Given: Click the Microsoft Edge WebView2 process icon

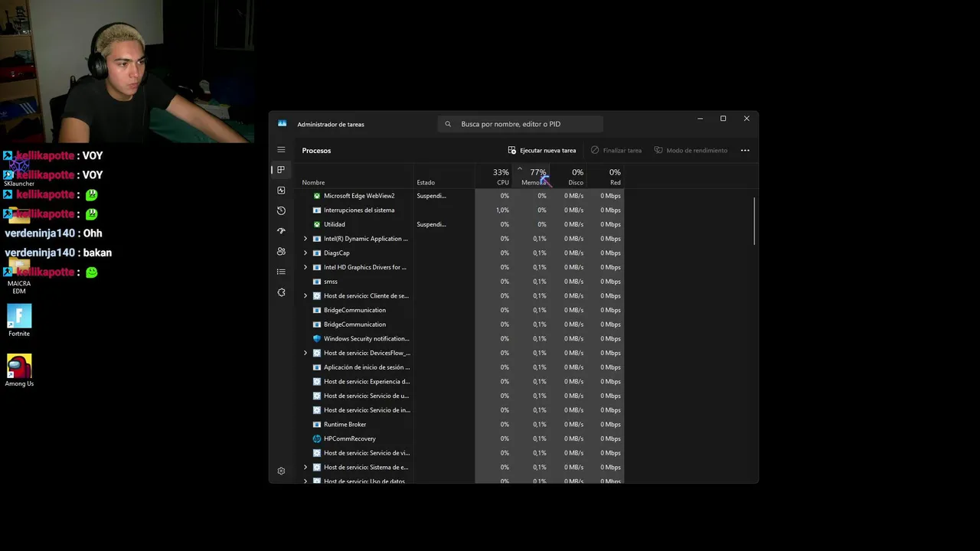Looking at the screenshot, I should (x=317, y=196).
